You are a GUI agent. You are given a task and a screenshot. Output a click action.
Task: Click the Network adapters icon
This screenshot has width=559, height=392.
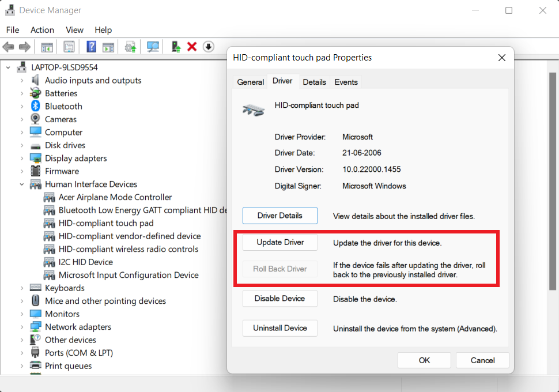click(35, 327)
